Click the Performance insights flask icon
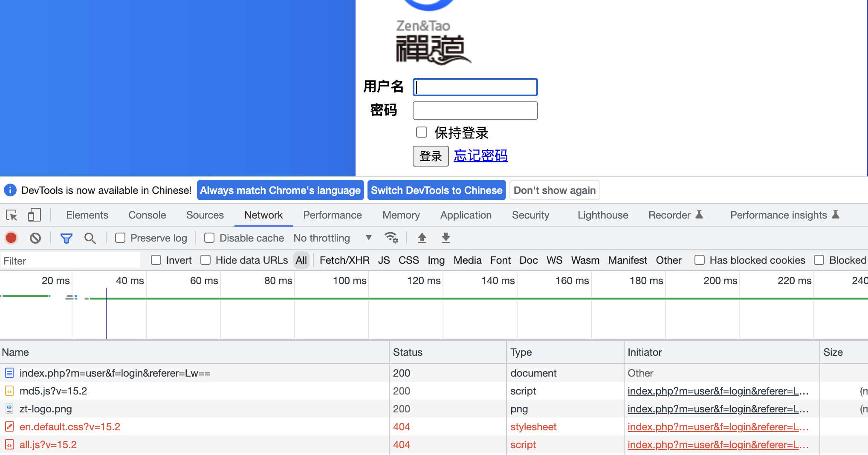The height and width of the screenshot is (455, 868). 836,215
